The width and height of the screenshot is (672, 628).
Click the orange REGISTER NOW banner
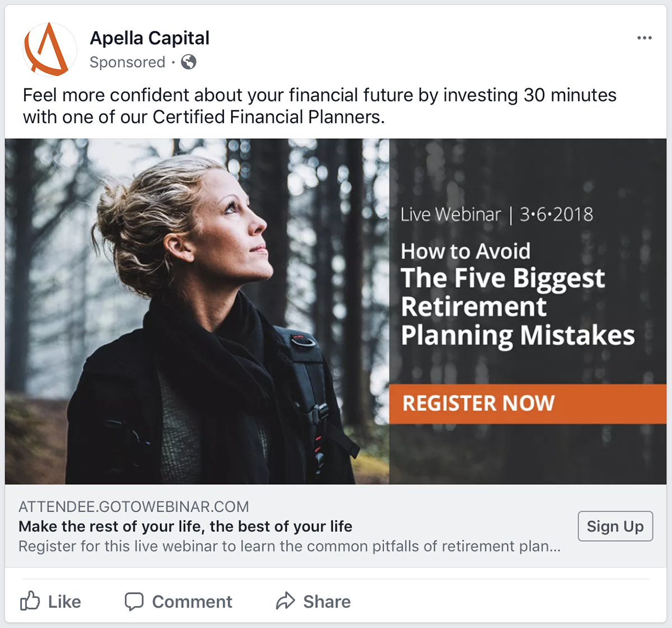(527, 403)
